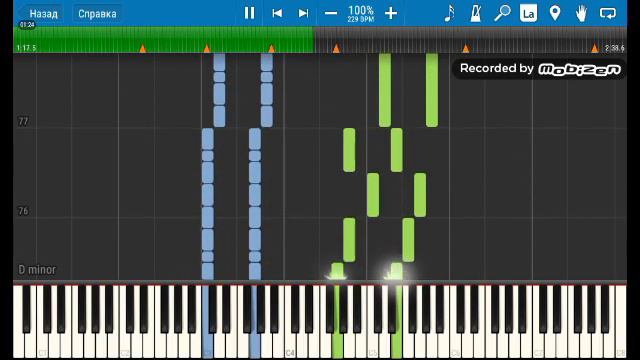The width and height of the screenshot is (640, 360).
Task: Toggle the La note labels button
Action: 528,13
